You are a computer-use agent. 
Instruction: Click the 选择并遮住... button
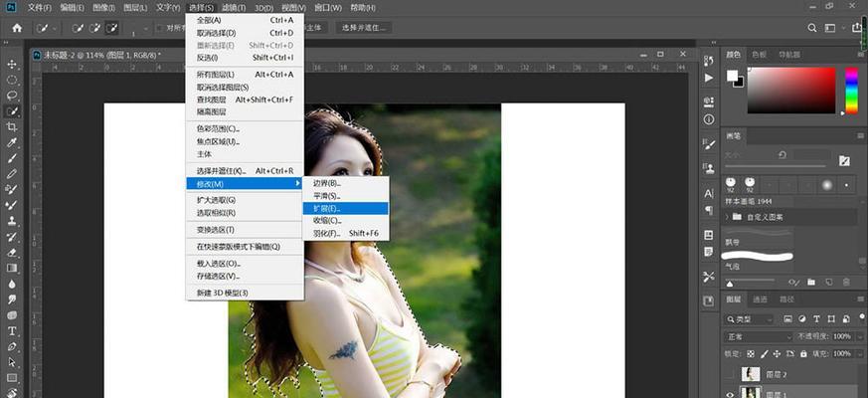364,28
